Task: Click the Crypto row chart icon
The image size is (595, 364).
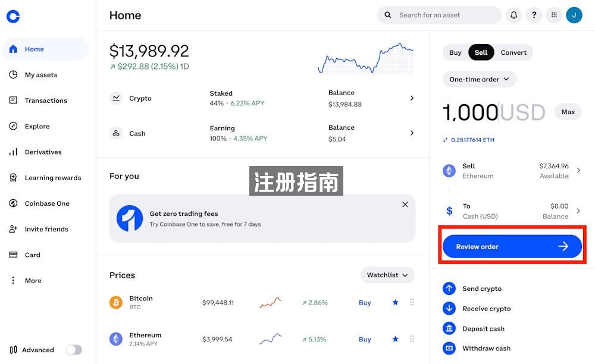Action: point(116,98)
